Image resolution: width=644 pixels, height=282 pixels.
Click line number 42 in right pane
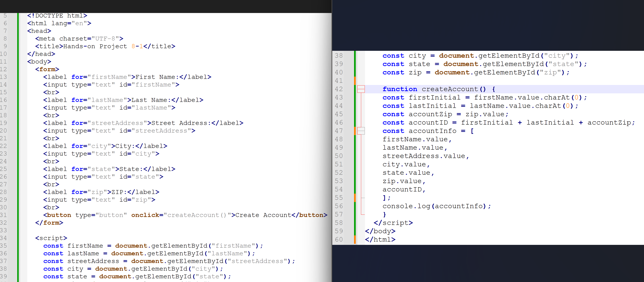[339, 89]
